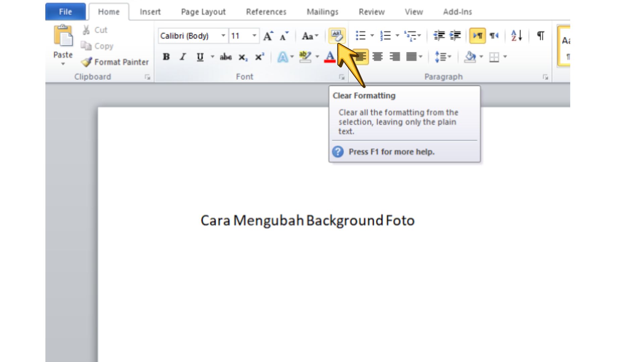The image size is (644, 362).
Task: Switch to the Insert tab
Action: click(x=150, y=12)
